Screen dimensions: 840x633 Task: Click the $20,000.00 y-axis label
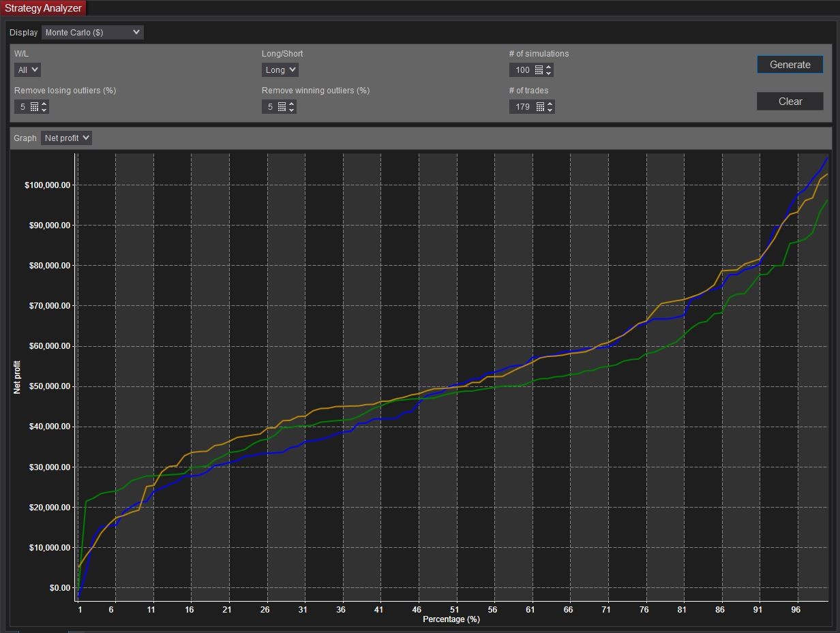click(49, 508)
